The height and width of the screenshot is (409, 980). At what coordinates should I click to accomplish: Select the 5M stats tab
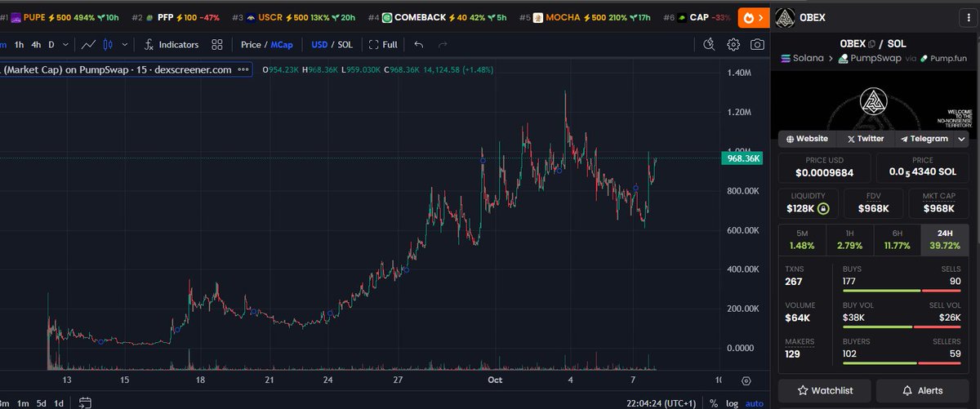(802, 240)
